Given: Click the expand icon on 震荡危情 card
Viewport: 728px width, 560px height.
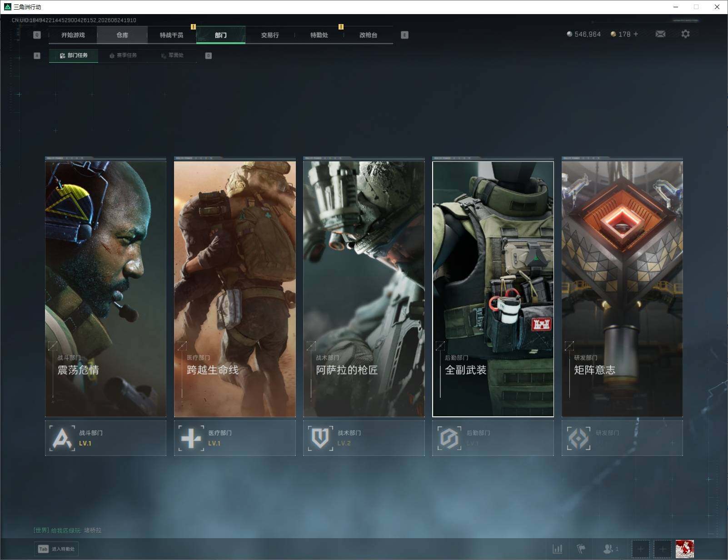Looking at the screenshot, I should (53, 346).
